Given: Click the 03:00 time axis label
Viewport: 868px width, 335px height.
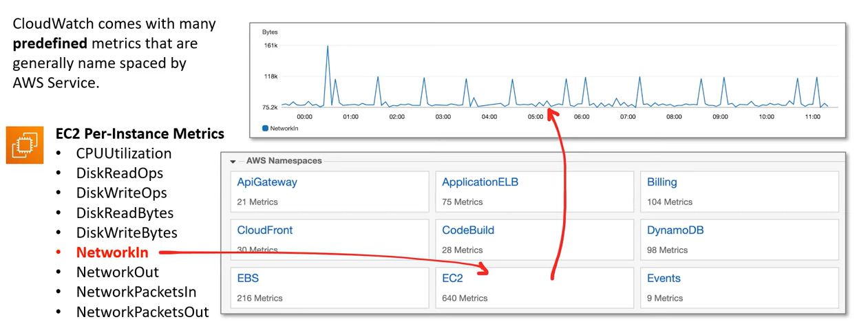Looking at the screenshot, I should pos(443,117).
